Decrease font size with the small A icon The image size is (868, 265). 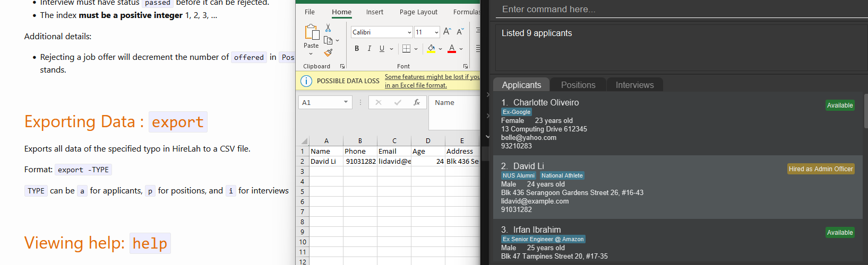(460, 32)
